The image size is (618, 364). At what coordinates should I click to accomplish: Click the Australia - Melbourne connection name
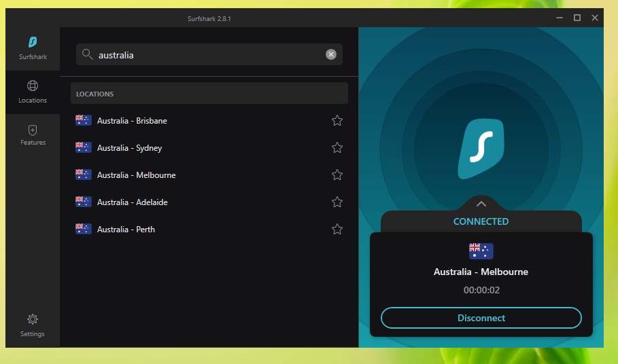click(481, 272)
